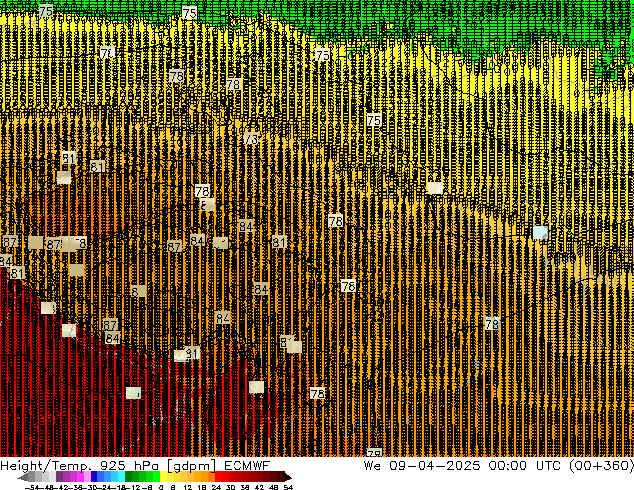Click the darkest maroon arrow end of legend
The height and width of the screenshot is (490, 634).
pyautogui.click(x=288, y=477)
